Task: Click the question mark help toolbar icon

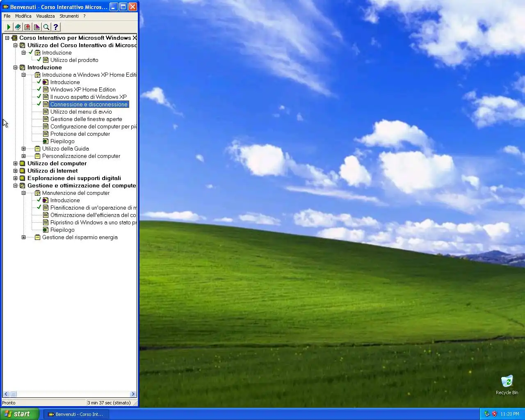Action: click(x=56, y=27)
